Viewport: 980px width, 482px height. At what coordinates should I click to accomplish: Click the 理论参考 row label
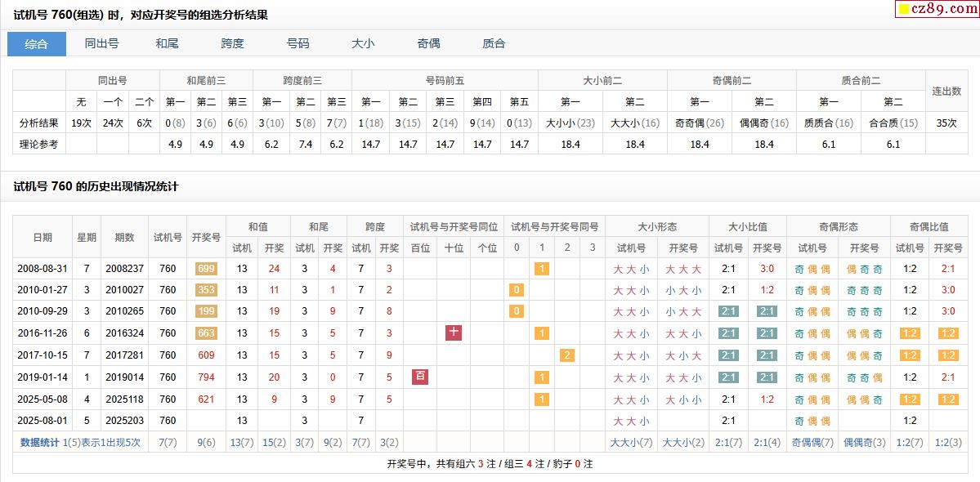[38, 145]
